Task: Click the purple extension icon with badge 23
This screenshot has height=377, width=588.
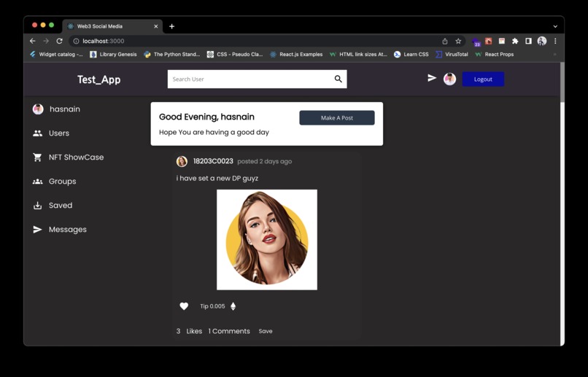Action: pyautogui.click(x=476, y=42)
